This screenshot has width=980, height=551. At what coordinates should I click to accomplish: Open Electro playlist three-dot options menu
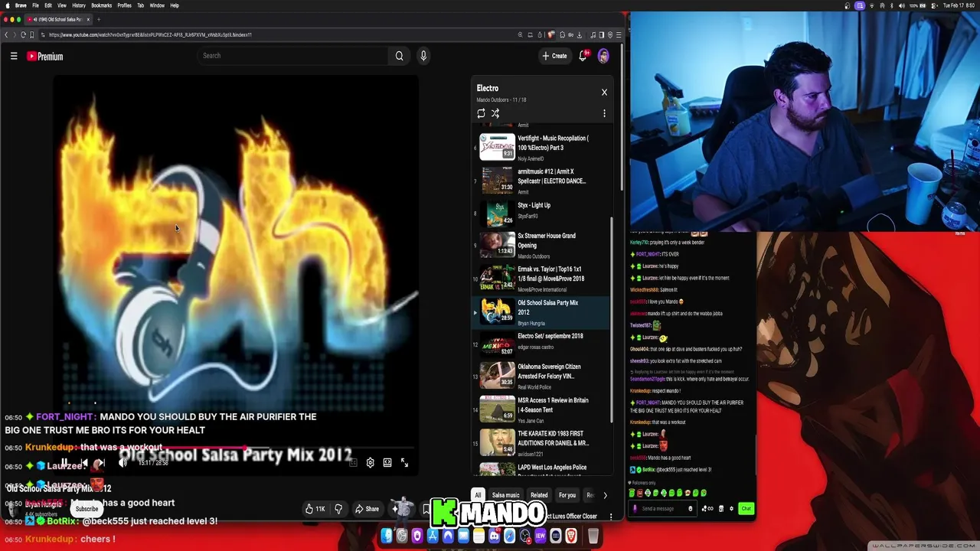(604, 113)
